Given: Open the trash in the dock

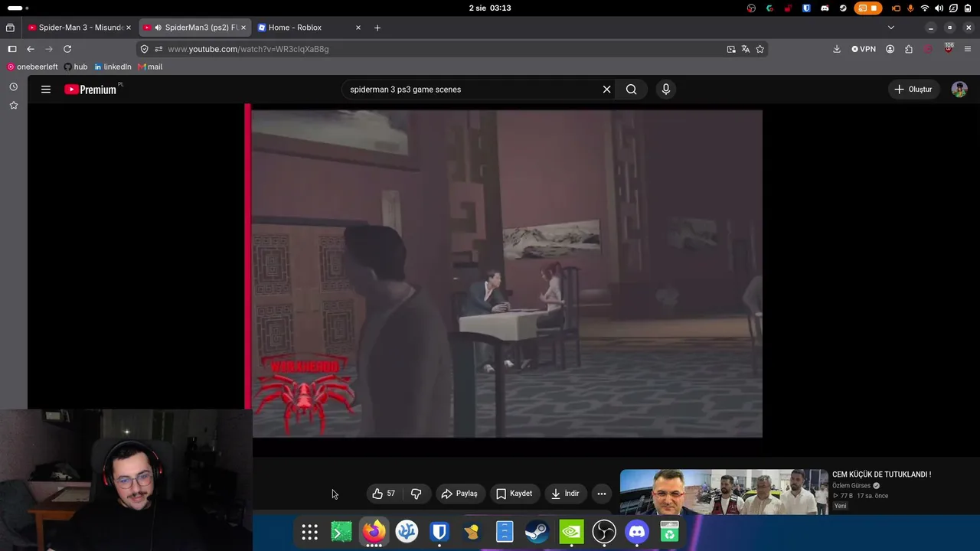Looking at the screenshot, I should 670,532.
